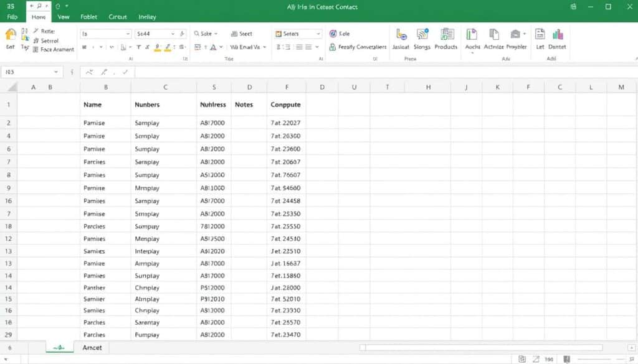The width and height of the screenshot is (638, 364).
Task: Switch to normal view in status bar
Action: click(521, 359)
